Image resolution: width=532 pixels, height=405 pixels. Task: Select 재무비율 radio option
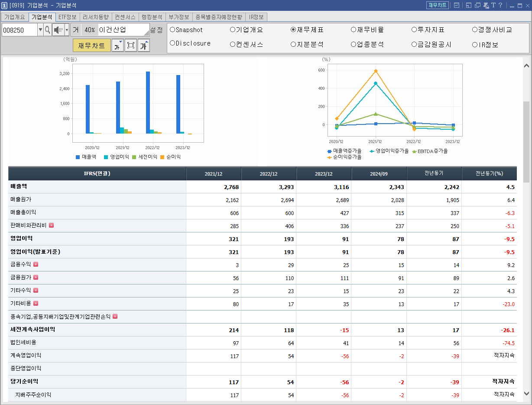click(367, 30)
